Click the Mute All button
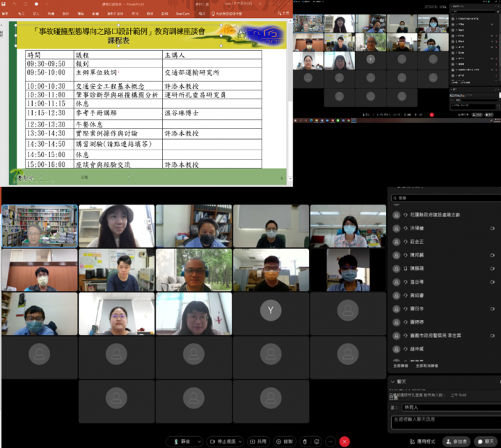This screenshot has height=448, width=501. point(400,365)
